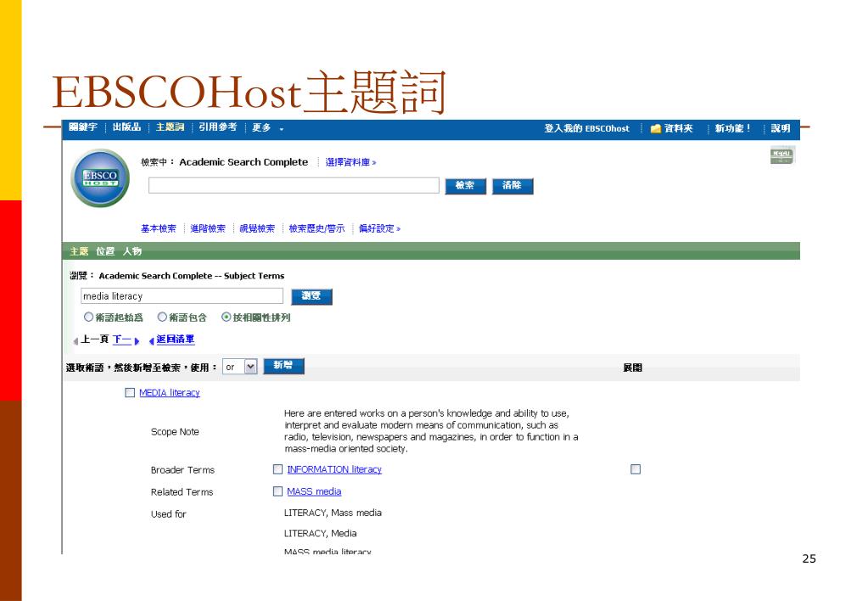Click the next-page arrow beside 下一

click(137, 341)
